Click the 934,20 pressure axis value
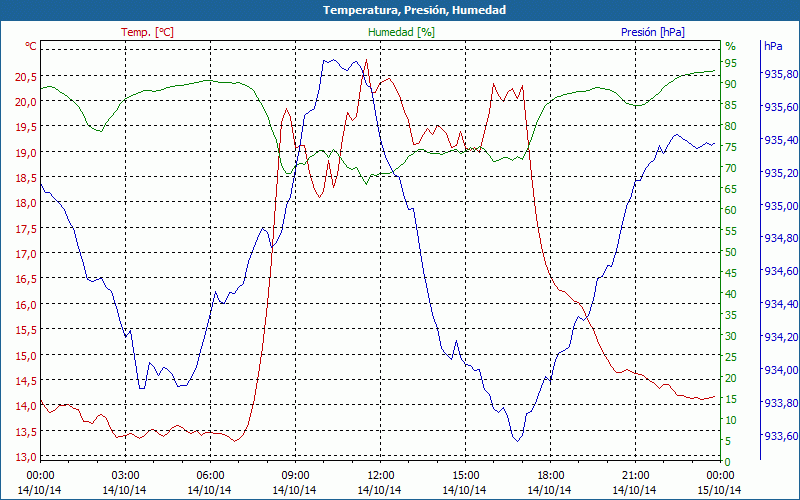 pos(781,337)
